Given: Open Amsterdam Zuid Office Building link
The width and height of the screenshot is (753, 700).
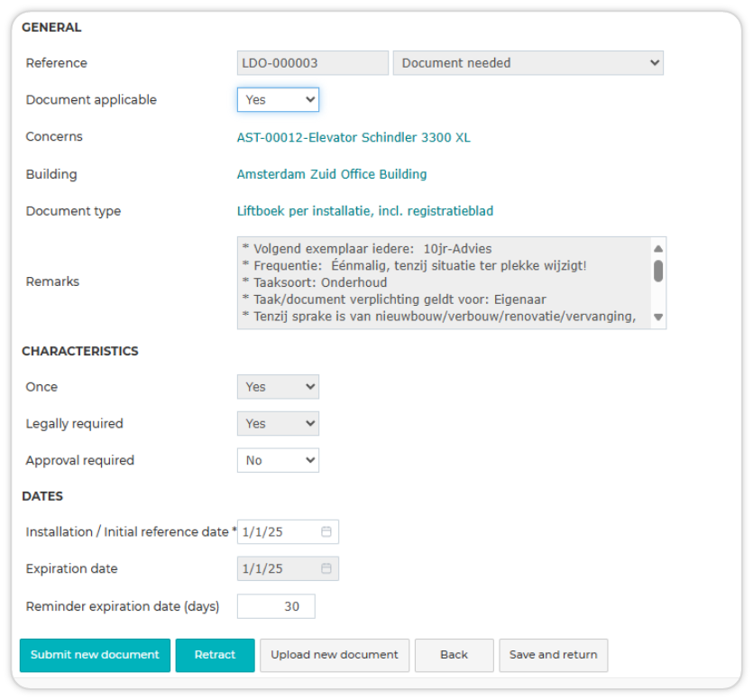Looking at the screenshot, I should [x=332, y=174].
